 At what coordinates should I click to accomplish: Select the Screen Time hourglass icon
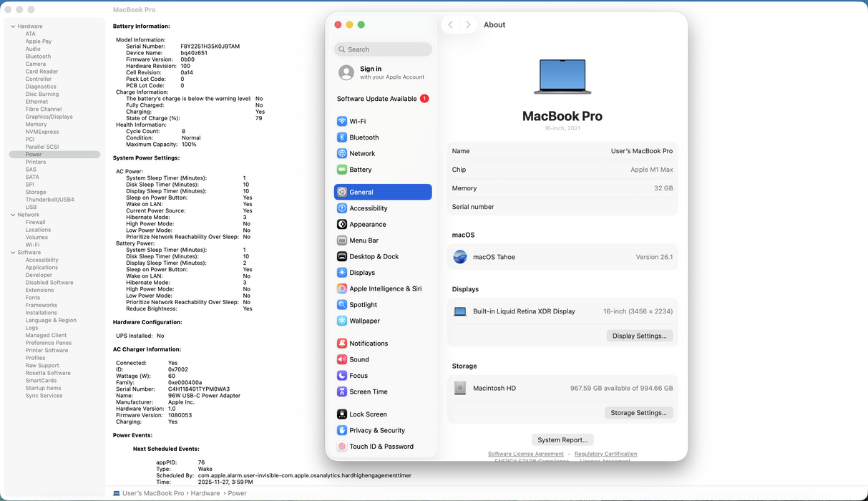(342, 391)
